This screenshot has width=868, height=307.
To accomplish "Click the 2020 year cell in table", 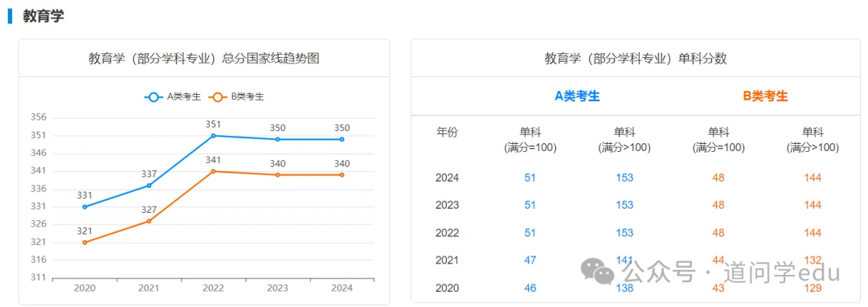I will coord(448,289).
